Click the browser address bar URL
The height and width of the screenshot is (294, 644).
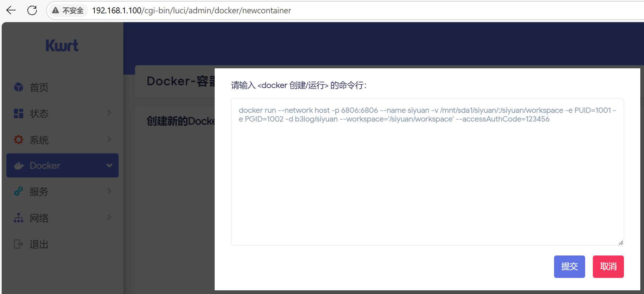click(x=192, y=11)
